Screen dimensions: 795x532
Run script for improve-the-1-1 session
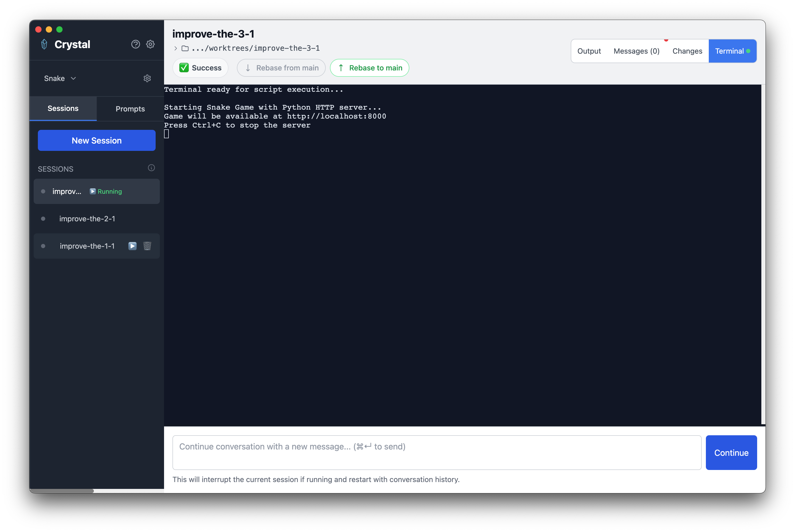[x=132, y=246]
